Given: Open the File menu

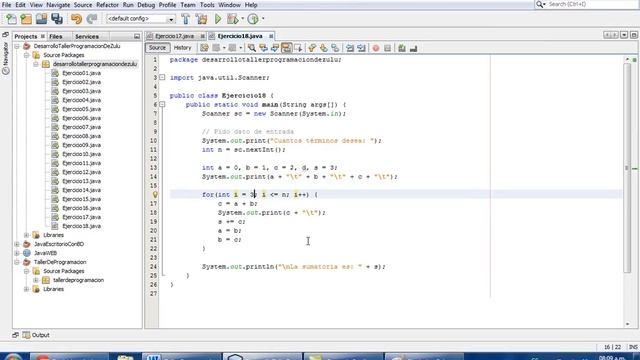Looking at the screenshot, I should click(x=7, y=5).
